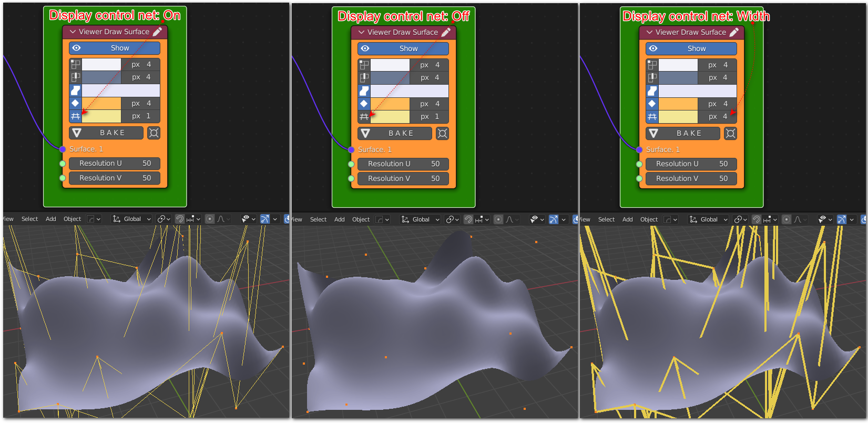Click purple Surface socket on left node
The height and width of the screenshot is (423, 868).
(63, 149)
